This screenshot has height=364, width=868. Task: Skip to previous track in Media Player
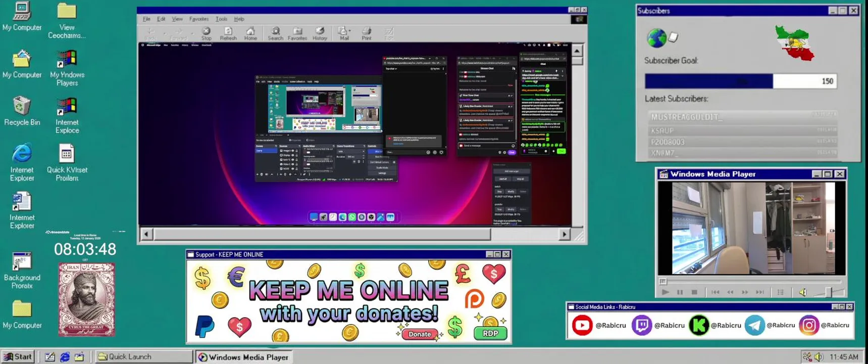tap(716, 292)
